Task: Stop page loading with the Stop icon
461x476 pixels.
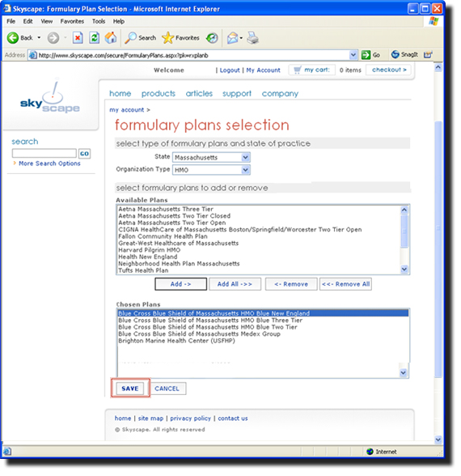Action: point(78,38)
